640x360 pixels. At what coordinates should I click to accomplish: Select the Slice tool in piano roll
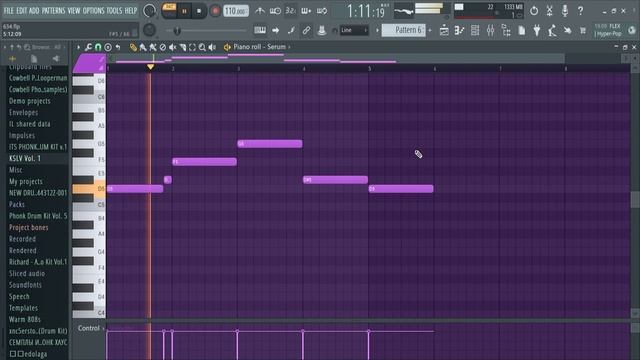click(x=182, y=47)
